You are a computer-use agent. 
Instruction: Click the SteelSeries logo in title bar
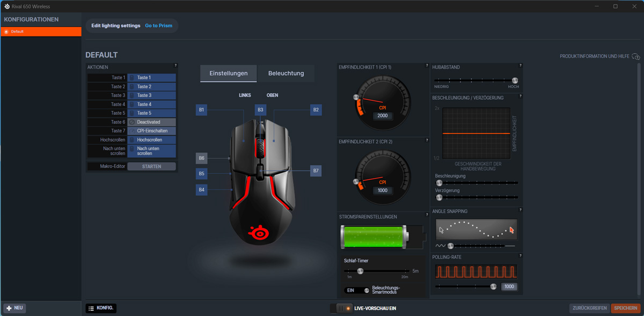[x=6, y=6]
